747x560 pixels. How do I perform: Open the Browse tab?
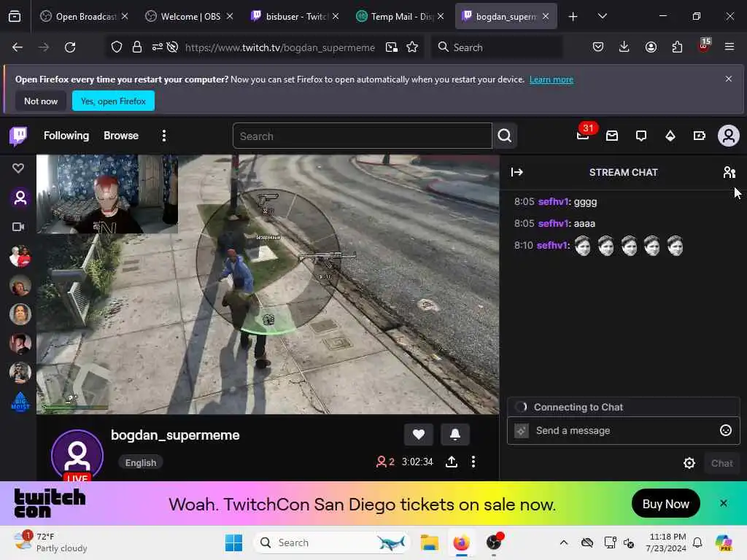[121, 136]
